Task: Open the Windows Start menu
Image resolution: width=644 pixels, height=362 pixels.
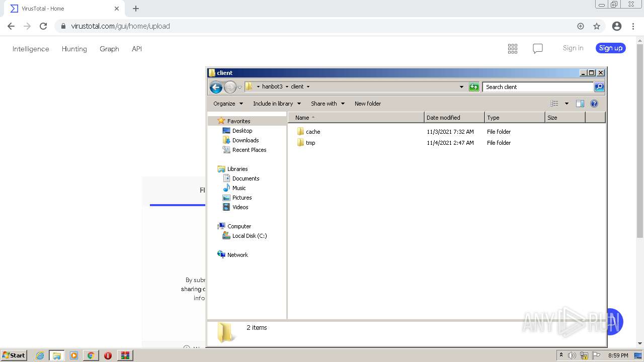Action: click(x=14, y=355)
